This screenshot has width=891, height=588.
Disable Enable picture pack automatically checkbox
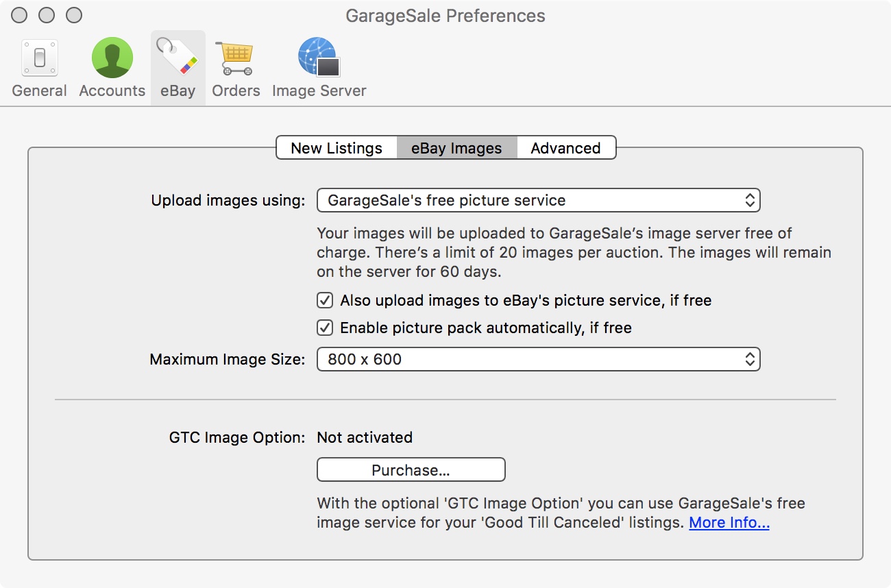coord(325,328)
